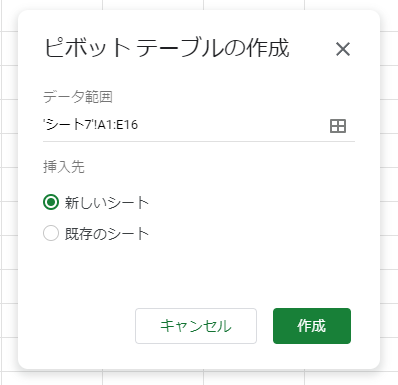This screenshot has width=398, height=385.
Task: Select the 既存のシート radio button
Action: click(51, 233)
